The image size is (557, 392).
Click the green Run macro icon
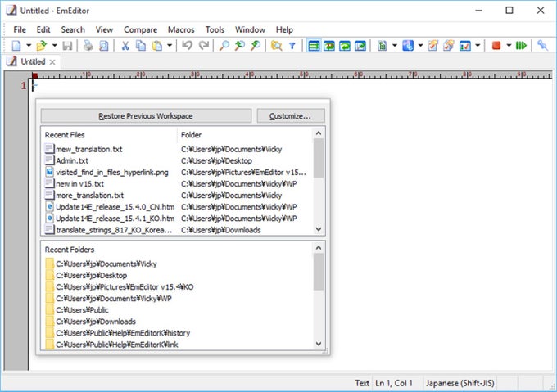521,45
